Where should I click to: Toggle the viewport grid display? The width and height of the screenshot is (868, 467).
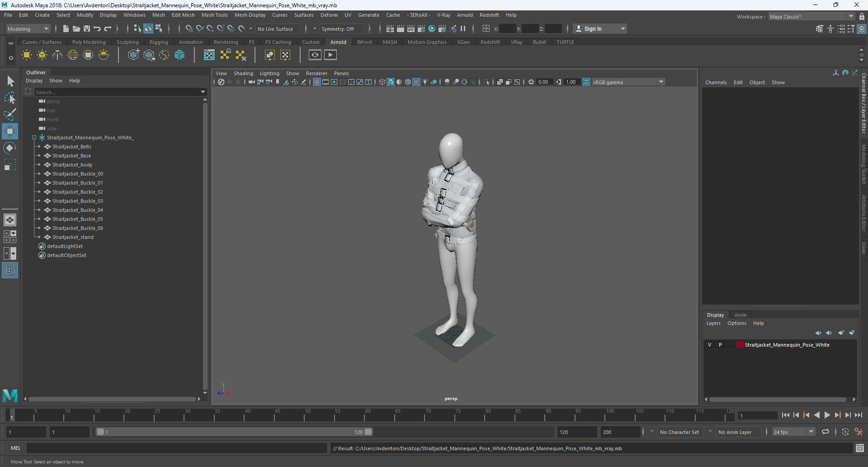317,82
